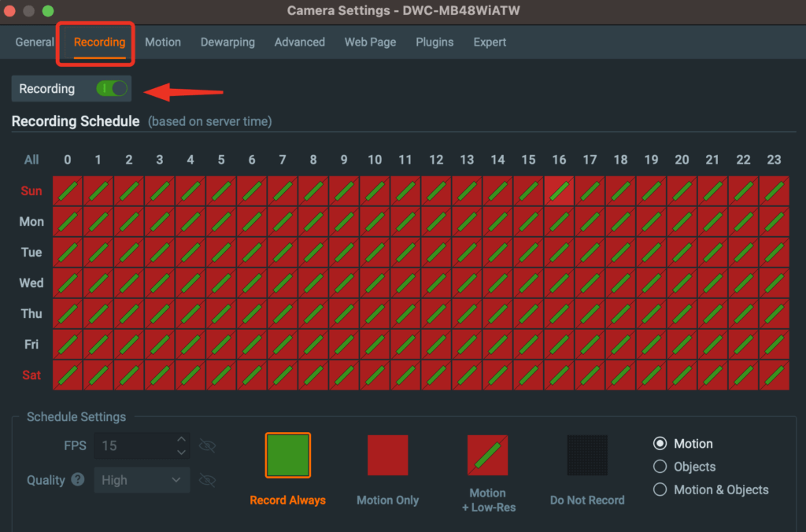Viewport: 806px width, 532px height.
Task: Select the Motion radio button
Action: click(660, 443)
